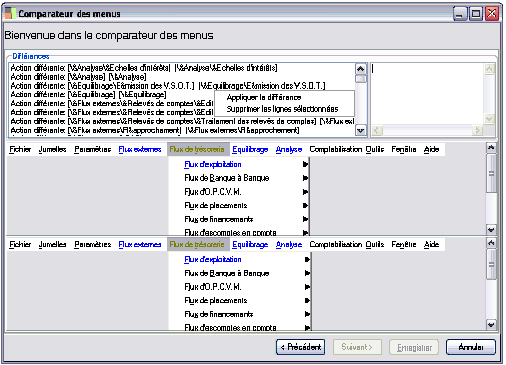Image resolution: width=506 pixels, height=365 pixels.
Task: Open Equilibrage in upper menu preview
Action: (250, 149)
